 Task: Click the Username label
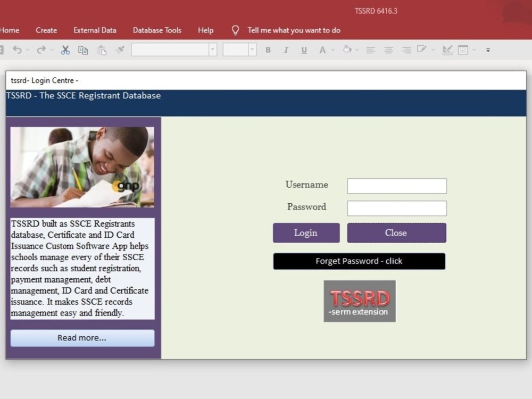(307, 185)
